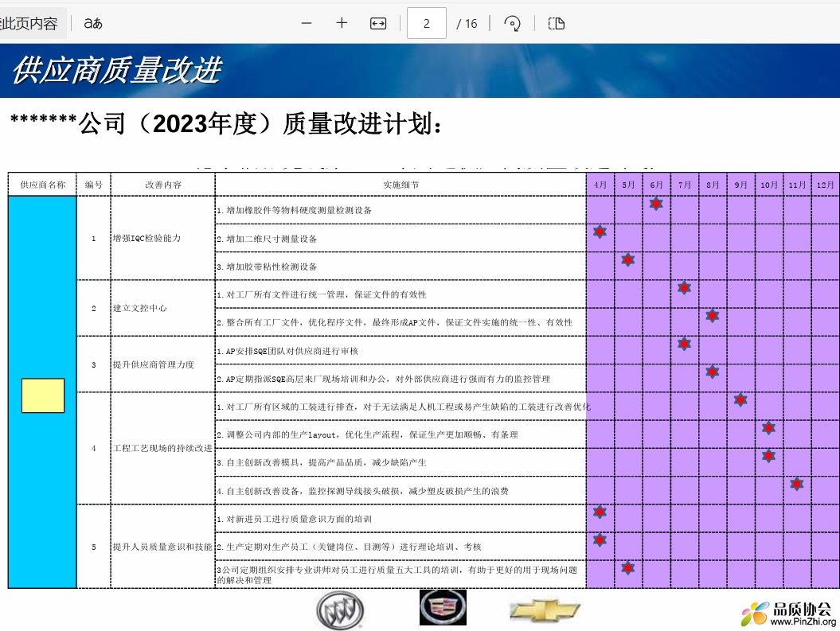This screenshot has height=631, width=840.
Task: Click the row AP定期指派SQE高层来厂现场培训
Action: pos(400,379)
